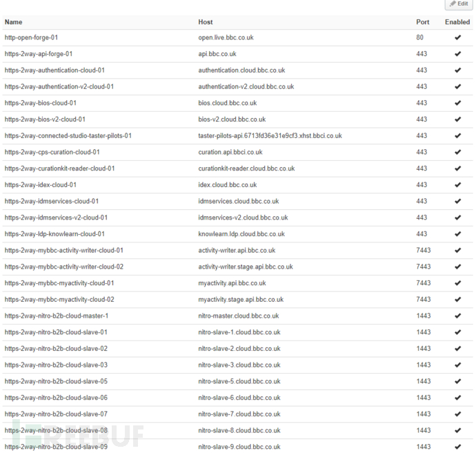Click the Edit button
The width and height of the screenshot is (476, 453).
(x=459, y=4)
